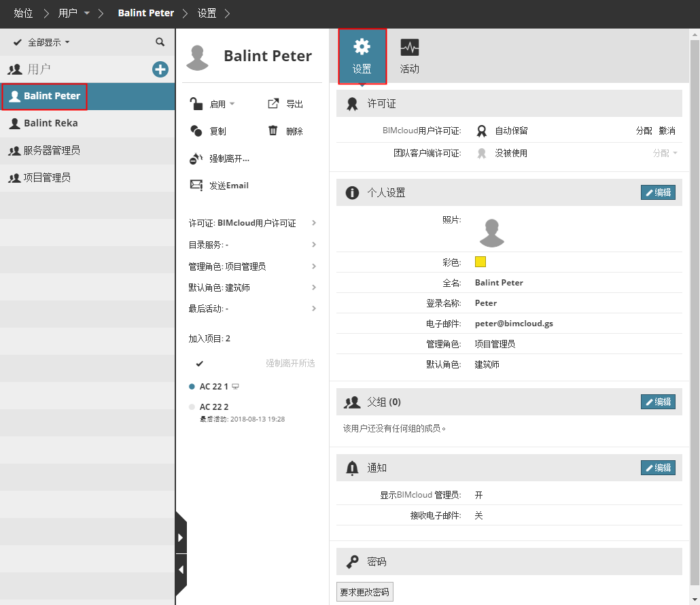The height and width of the screenshot is (605, 700).
Task: Open 分配 dropdown for team client license
Action: pyautogui.click(x=665, y=153)
